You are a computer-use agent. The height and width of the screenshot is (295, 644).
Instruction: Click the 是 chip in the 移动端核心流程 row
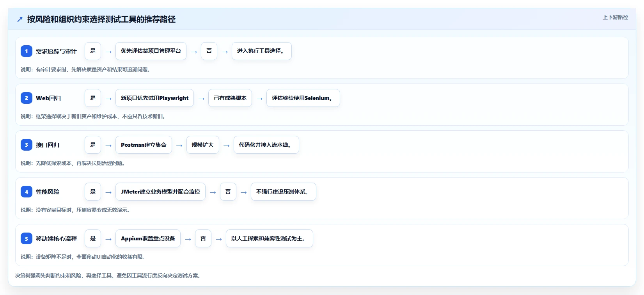tap(93, 238)
